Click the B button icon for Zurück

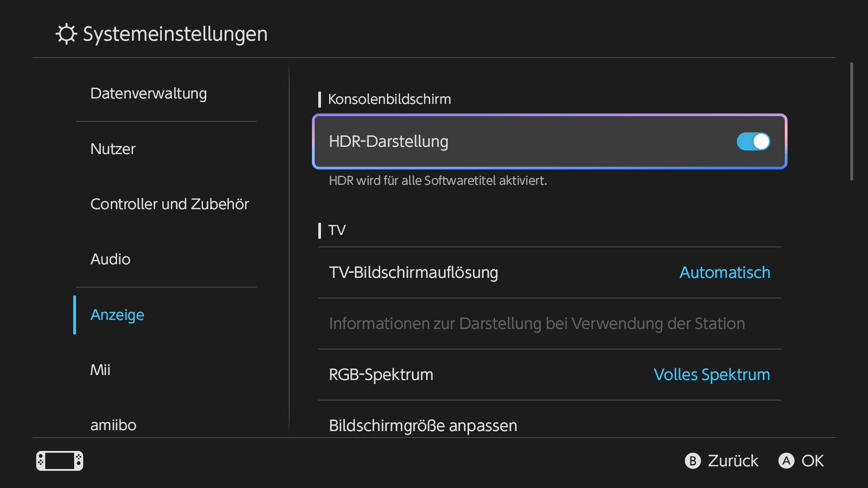pyautogui.click(x=693, y=461)
